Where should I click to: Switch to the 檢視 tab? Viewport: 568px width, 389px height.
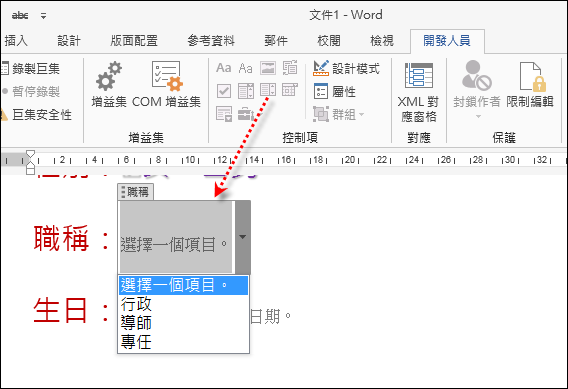point(381,41)
